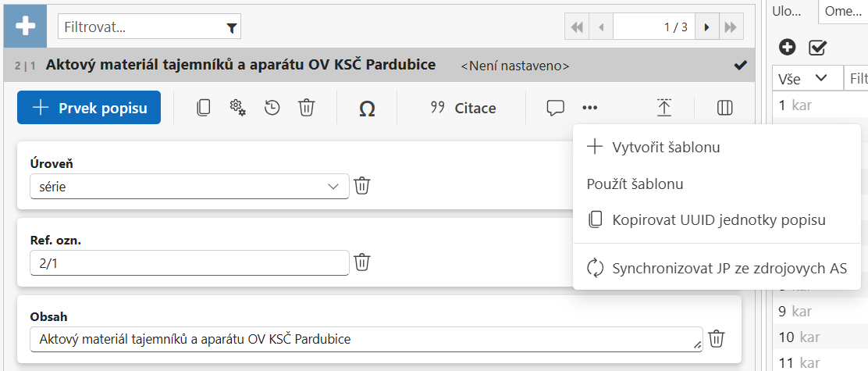Image resolution: width=868 pixels, height=371 pixels.
Task: Choose Kopirovat UUID jednotky popisu
Action: [717, 220]
